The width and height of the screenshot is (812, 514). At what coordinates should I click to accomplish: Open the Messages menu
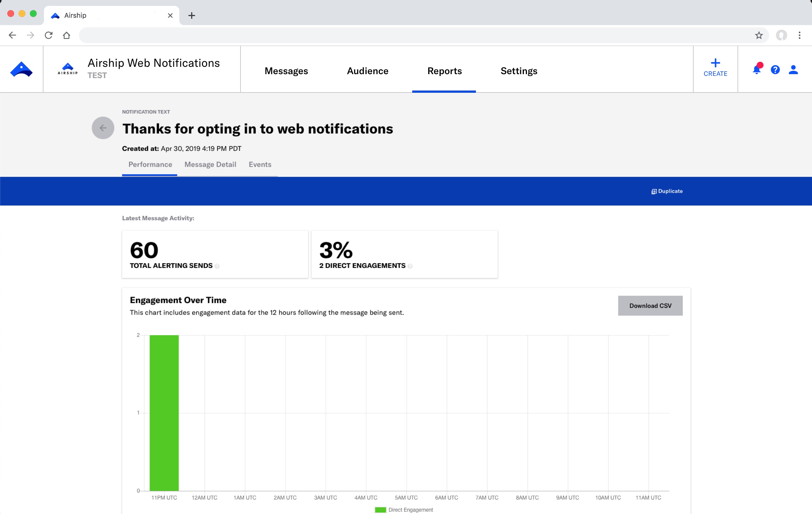286,71
